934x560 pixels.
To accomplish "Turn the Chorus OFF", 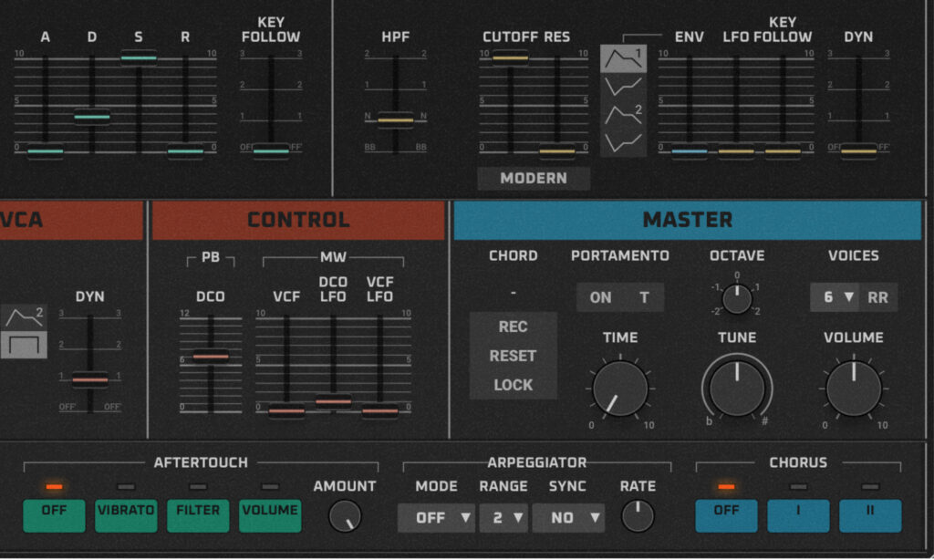I will pyautogui.click(x=726, y=514).
